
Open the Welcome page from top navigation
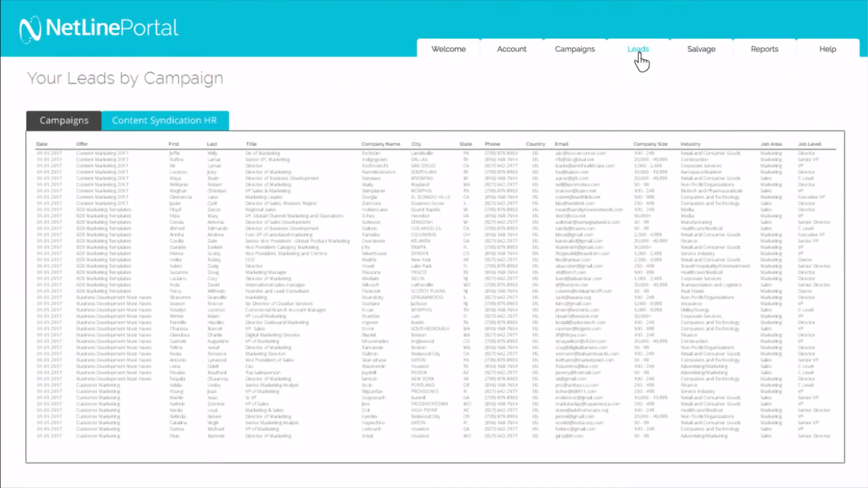click(x=448, y=49)
